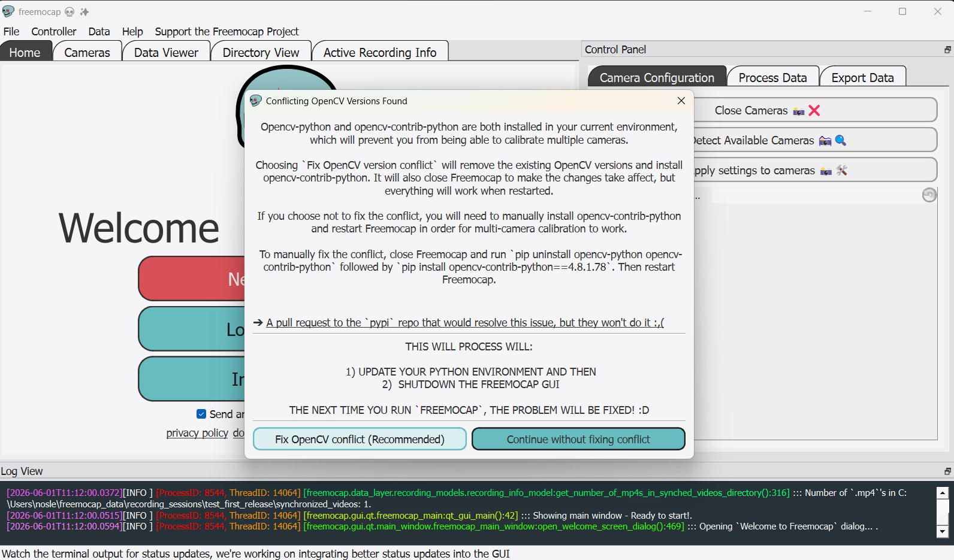Click the red New button on Welcome screen
Image resolution: width=954 pixels, height=560 pixels.
pos(192,279)
